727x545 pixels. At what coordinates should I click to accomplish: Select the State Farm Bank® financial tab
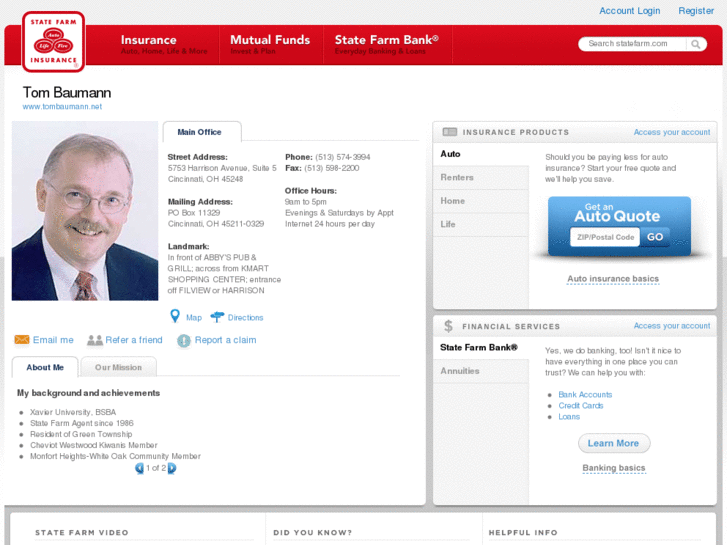481,347
